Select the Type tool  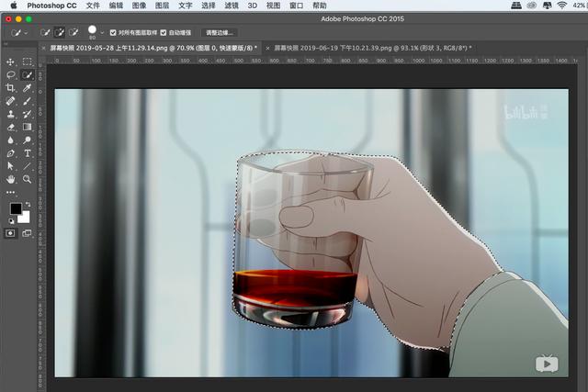pyautogui.click(x=27, y=153)
